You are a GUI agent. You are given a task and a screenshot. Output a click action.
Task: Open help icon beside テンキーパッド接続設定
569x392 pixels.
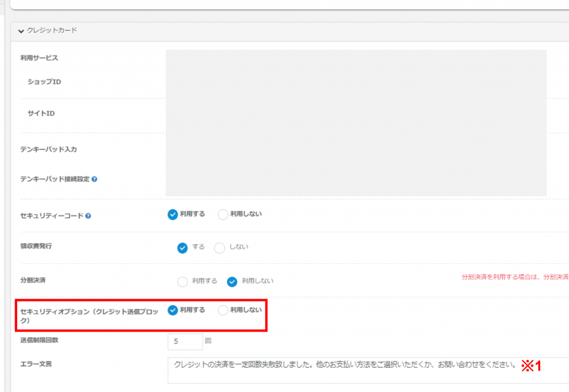click(94, 179)
